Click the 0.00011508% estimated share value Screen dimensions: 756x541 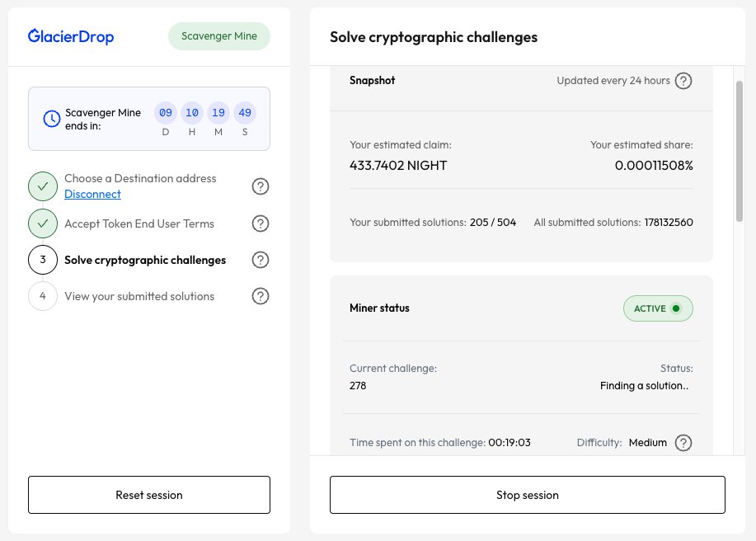654,166
